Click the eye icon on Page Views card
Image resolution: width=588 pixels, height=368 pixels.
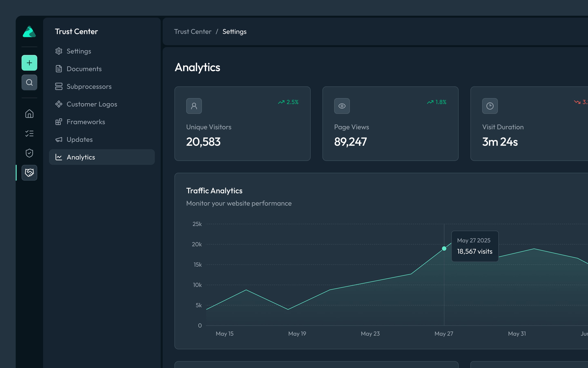[342, 106]
